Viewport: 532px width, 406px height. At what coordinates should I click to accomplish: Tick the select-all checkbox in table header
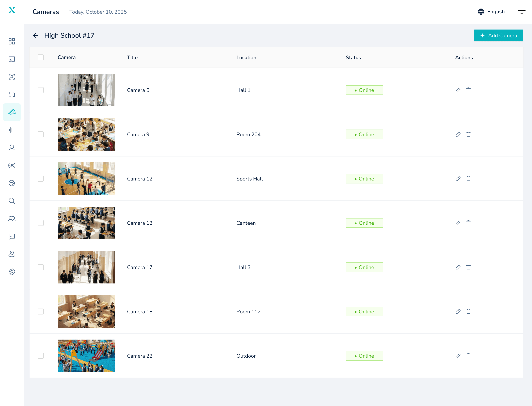(x=41, y=58)
